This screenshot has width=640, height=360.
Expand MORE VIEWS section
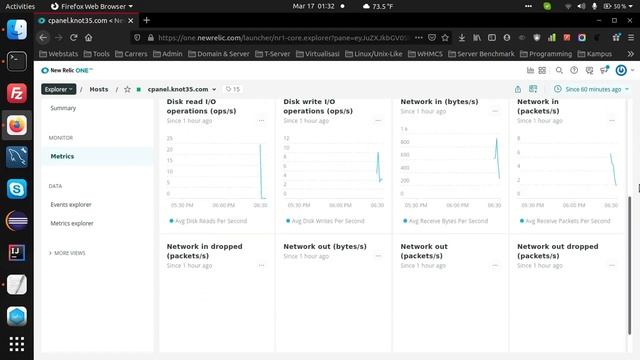coord(67,253)
